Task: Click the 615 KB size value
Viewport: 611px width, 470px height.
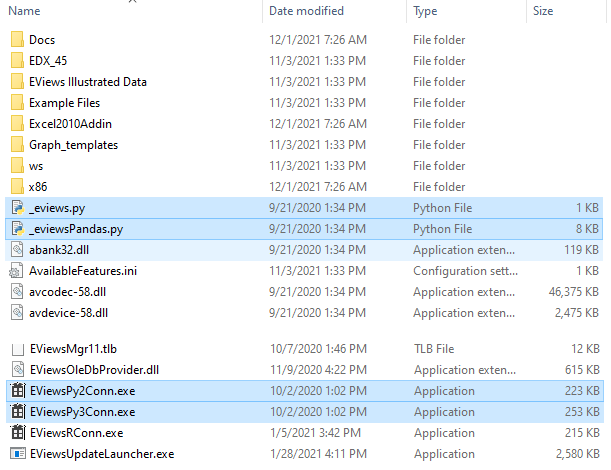Action: 582,370
